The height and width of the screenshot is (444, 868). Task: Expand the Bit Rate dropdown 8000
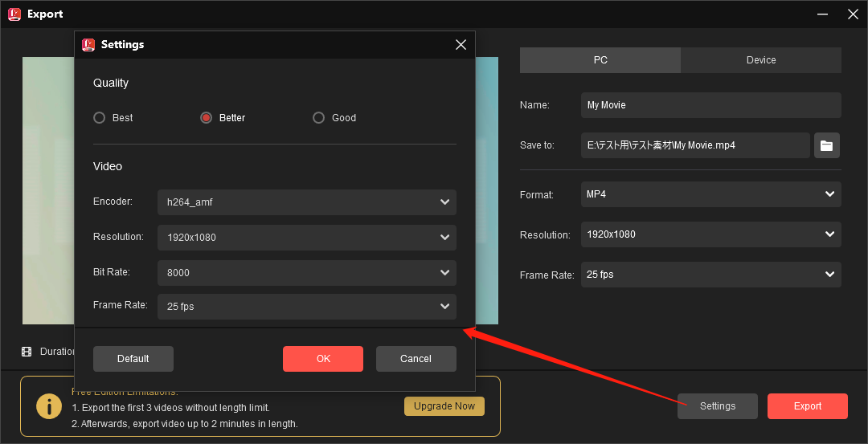pyautogui.click(x=307, y=273)
